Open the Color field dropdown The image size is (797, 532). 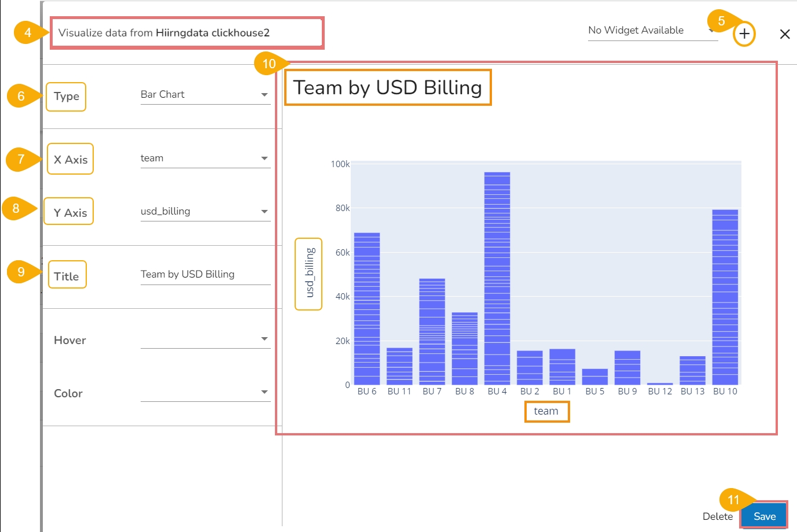[205, 393]
